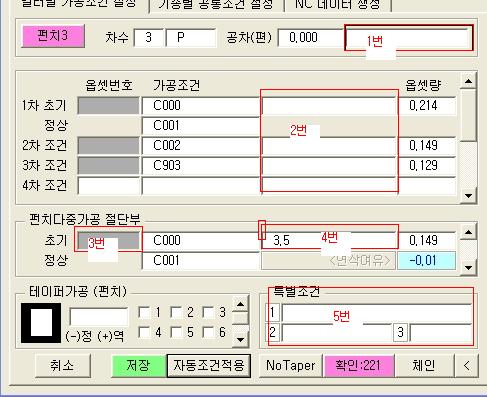
Task: Click the pink 펀치3 button
Action: pos(53,36)
